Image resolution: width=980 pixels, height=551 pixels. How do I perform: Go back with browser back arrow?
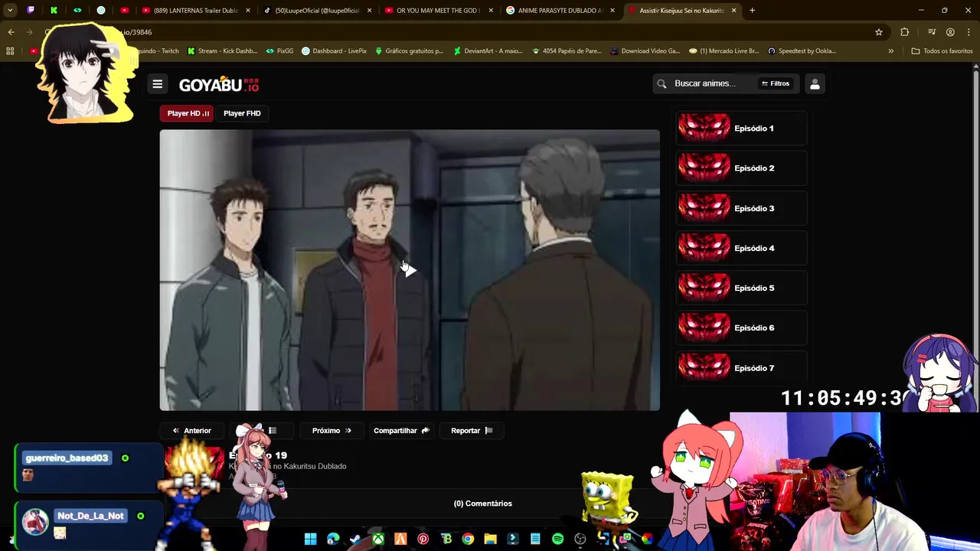(11, 32)
